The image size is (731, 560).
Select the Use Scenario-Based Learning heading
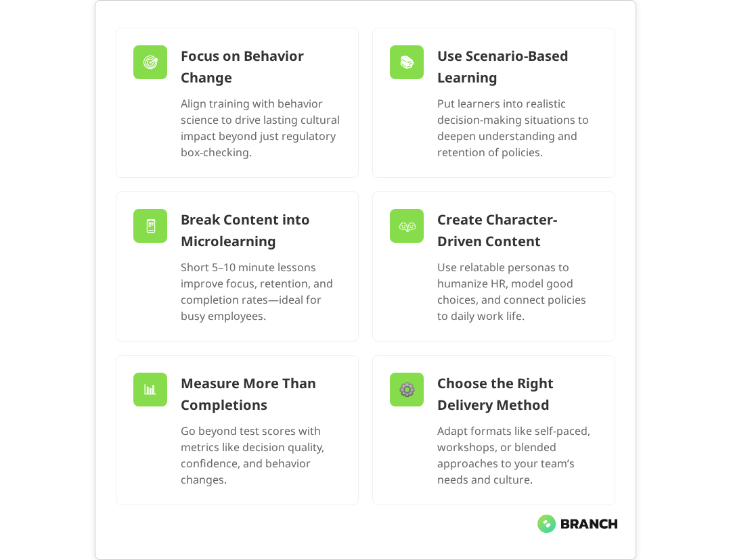tap(502, 67)
